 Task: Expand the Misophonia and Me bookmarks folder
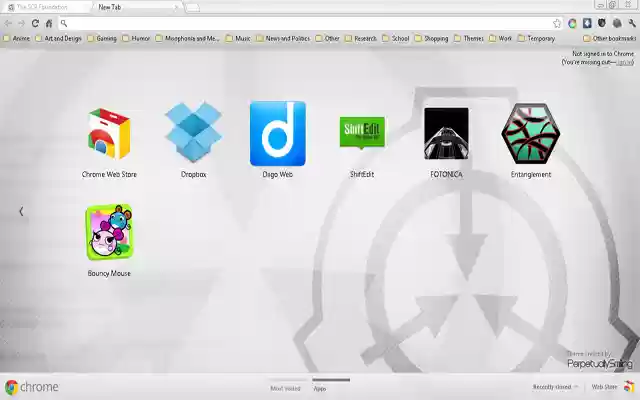(x=188, y=38)
